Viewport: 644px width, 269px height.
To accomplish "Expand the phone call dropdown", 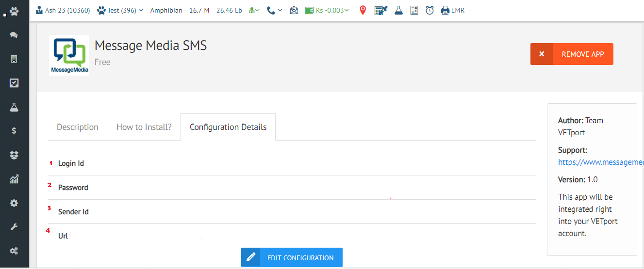I will click(274, 10).
